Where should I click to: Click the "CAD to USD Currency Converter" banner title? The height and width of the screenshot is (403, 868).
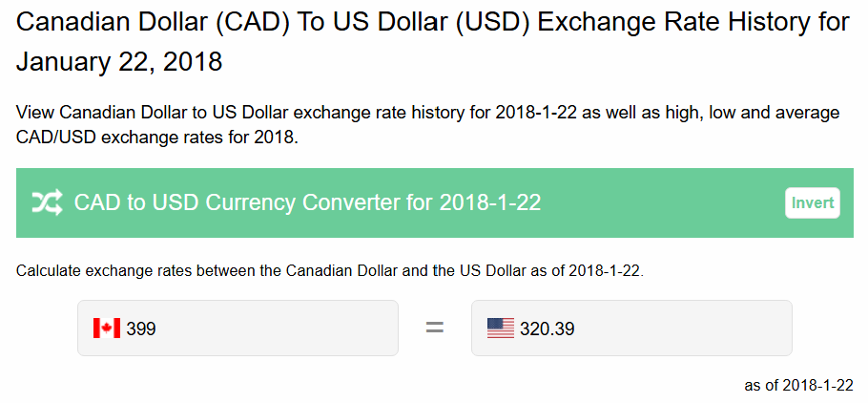[x=238, y=202]
